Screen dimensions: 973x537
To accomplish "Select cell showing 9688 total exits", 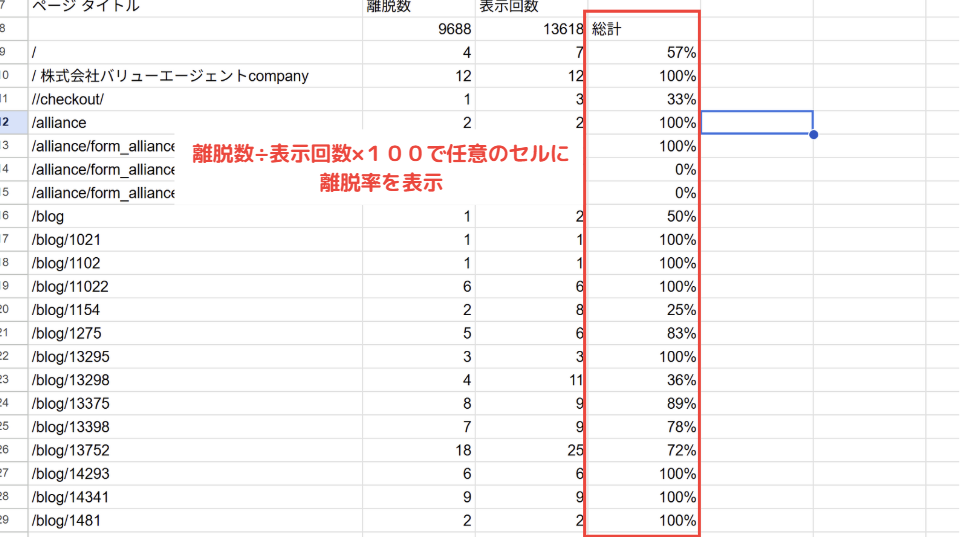I will point(419,29).
